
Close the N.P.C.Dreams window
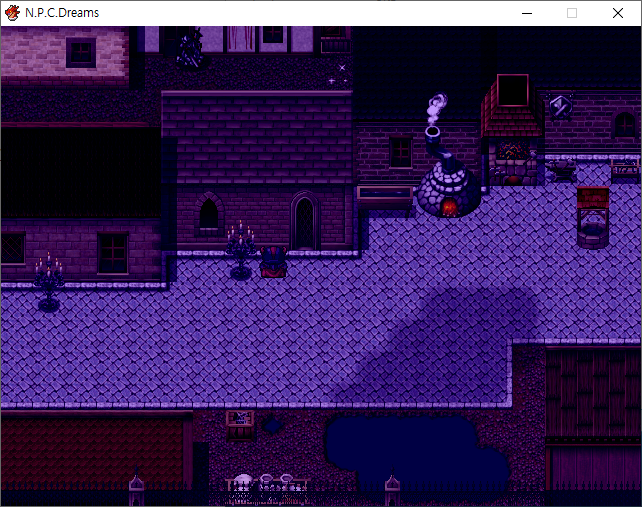pyautogui.click(x=618, y=13)
